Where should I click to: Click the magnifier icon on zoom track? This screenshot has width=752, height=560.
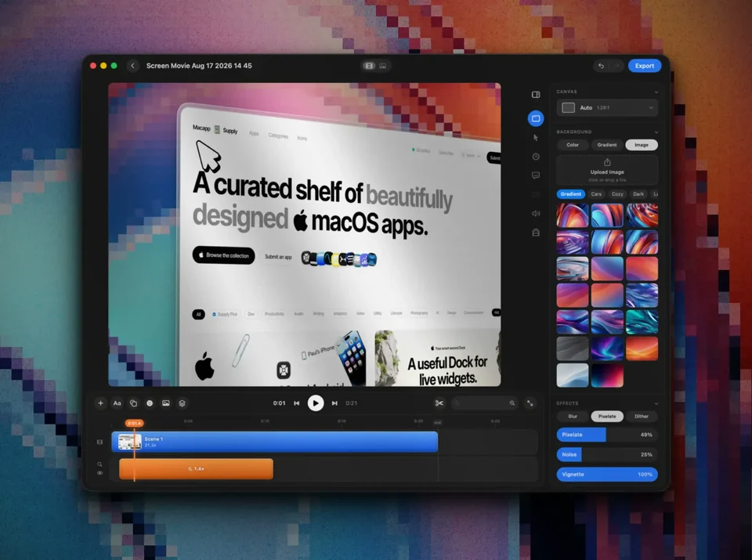[99, 464]
